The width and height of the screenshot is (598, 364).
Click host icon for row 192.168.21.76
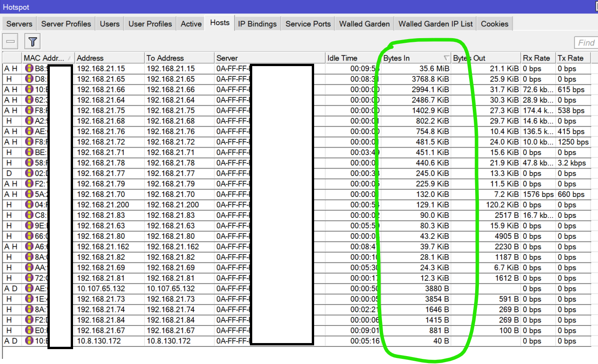(29, 131)
